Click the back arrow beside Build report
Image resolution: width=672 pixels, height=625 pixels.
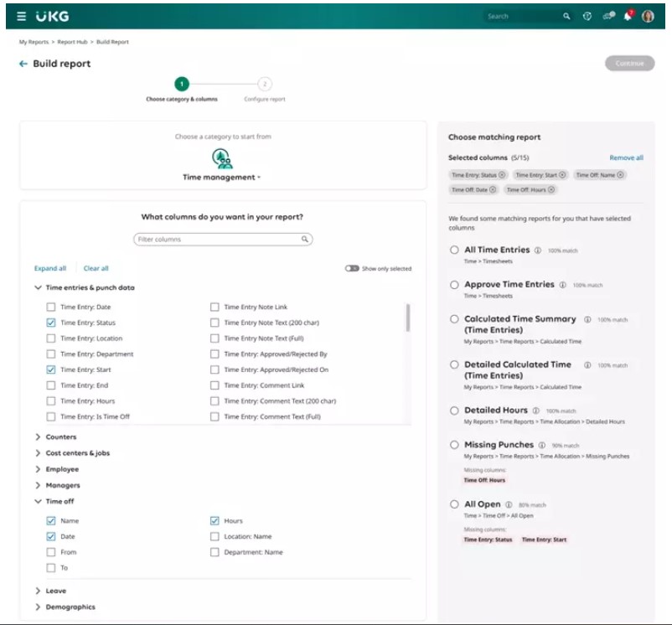(x=23, y=64)
